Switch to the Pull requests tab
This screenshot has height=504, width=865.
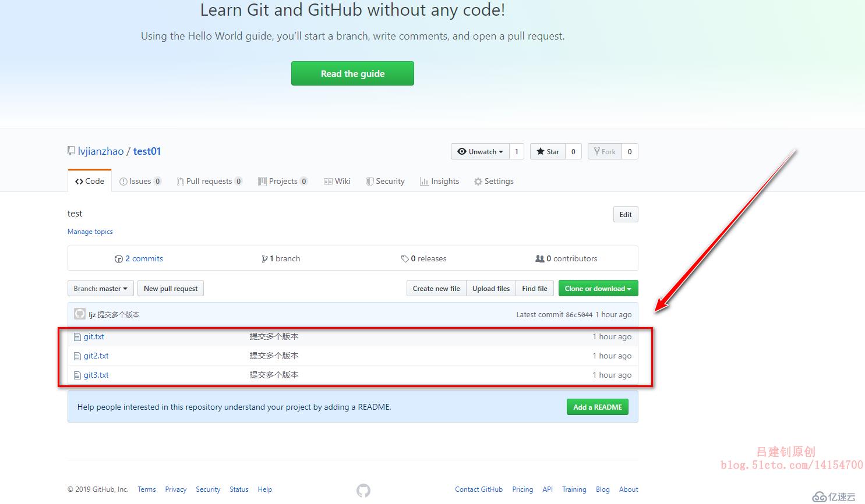(209, 181)
